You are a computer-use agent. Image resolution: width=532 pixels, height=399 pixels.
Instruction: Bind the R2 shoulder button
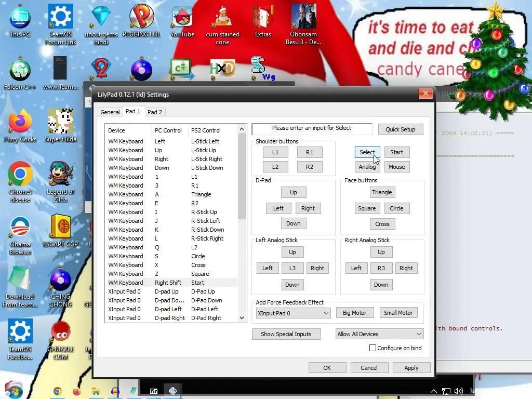tap(310, 167)
